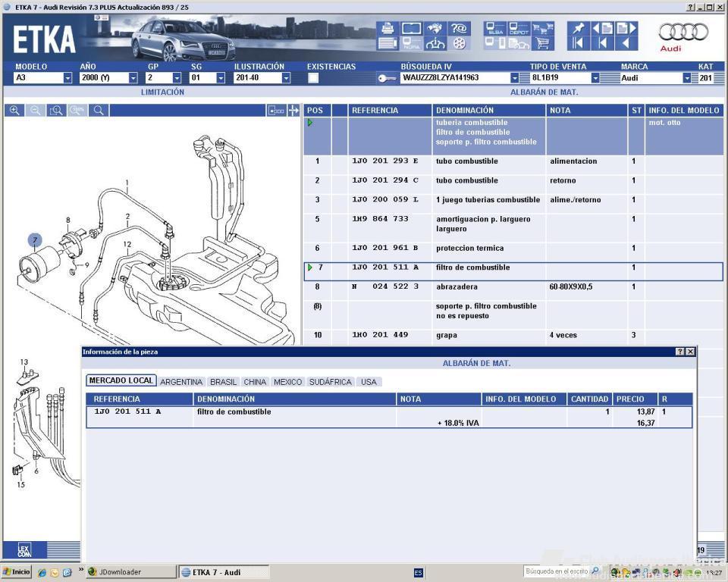Viewport: 728px width, 582px height.
Task: Click the triple shopping carts icon
Action: [542, 28]
